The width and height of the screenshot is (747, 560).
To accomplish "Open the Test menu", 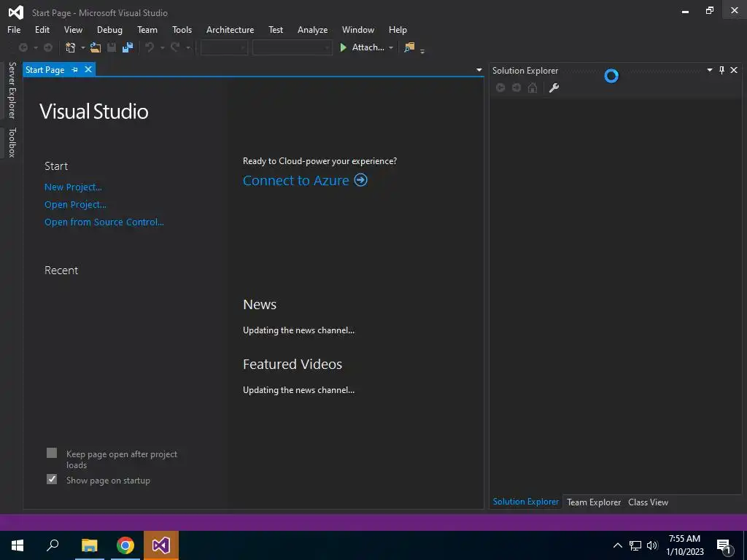I will pyautogui.click(x=275, y=29).
